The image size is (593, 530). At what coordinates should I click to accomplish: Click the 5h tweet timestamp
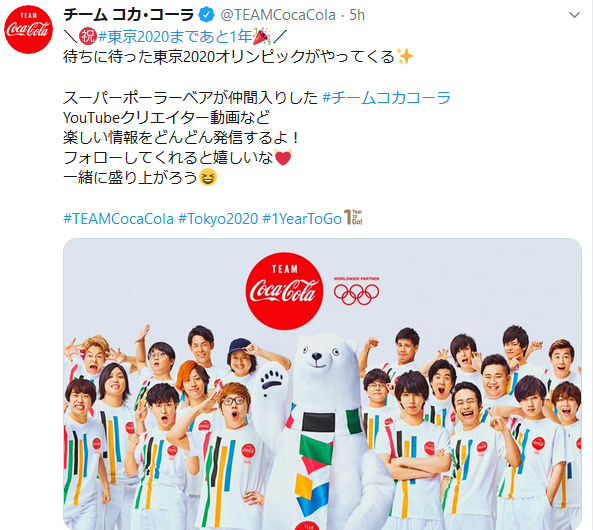point(357,15)
